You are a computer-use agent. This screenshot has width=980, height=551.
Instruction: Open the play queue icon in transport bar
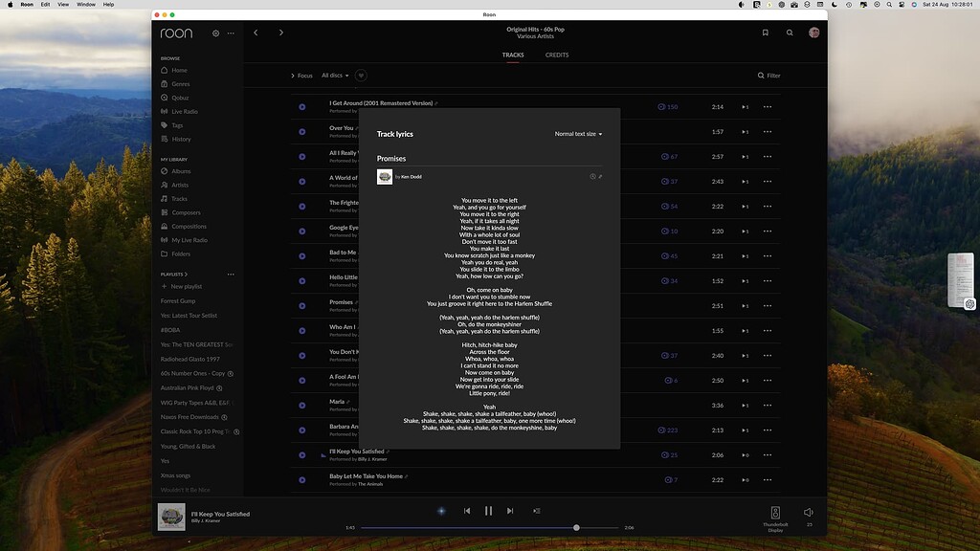(x=537, y=511)
